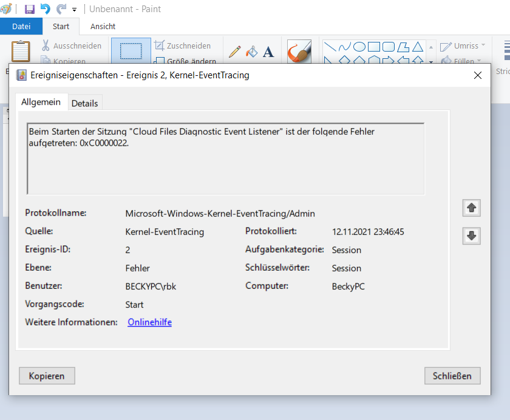Expand the shapes gallery dropdown
The image size is (510, 420).
point(431,61)
